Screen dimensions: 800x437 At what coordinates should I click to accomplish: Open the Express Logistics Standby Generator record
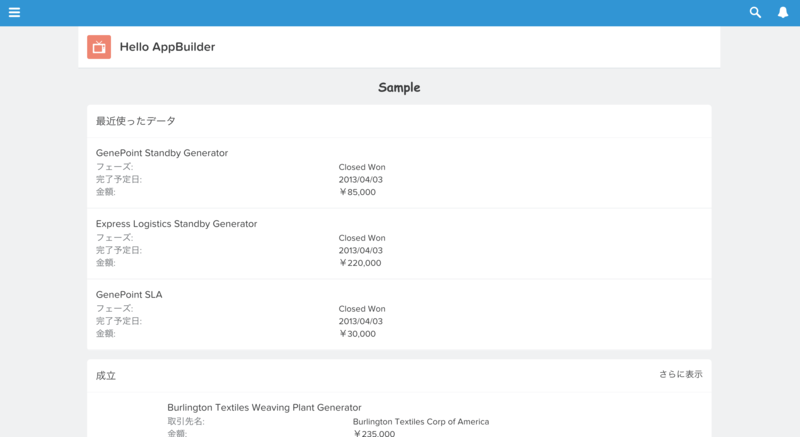(x=177, y=224)
